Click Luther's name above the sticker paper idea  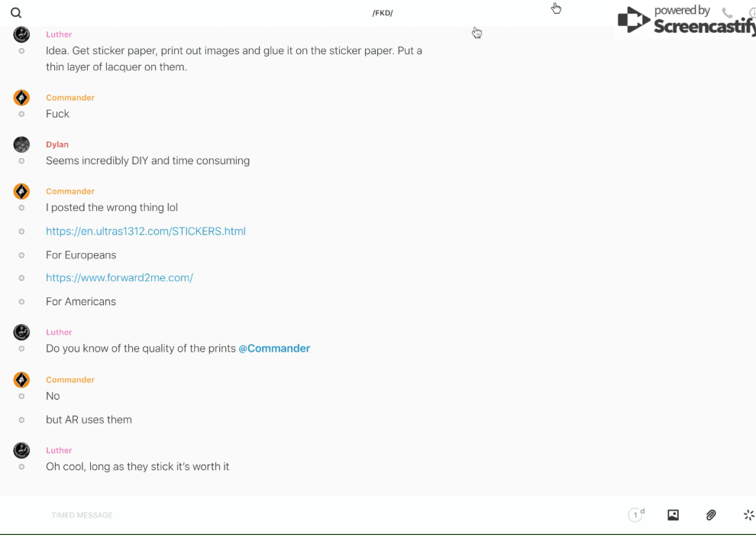click(59, 34)
